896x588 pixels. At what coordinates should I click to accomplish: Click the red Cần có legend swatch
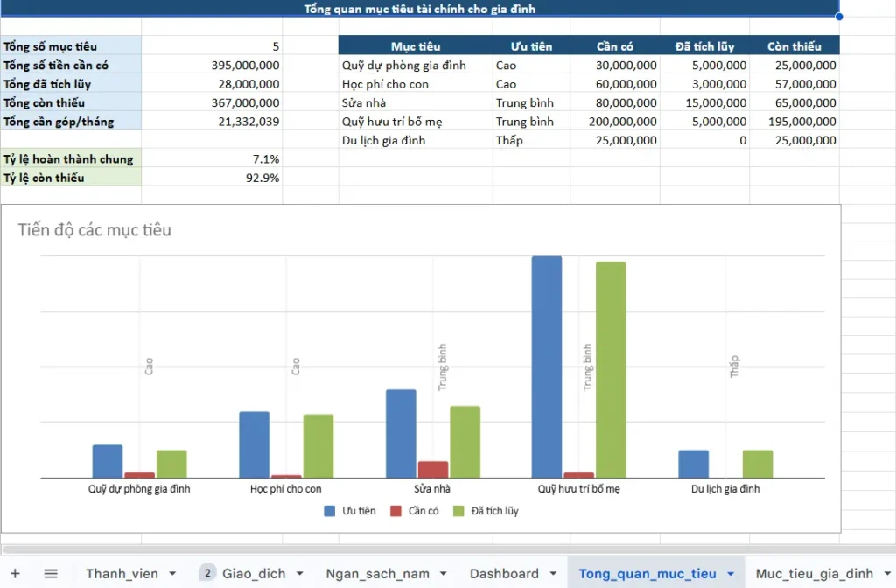tap(395, 511)
